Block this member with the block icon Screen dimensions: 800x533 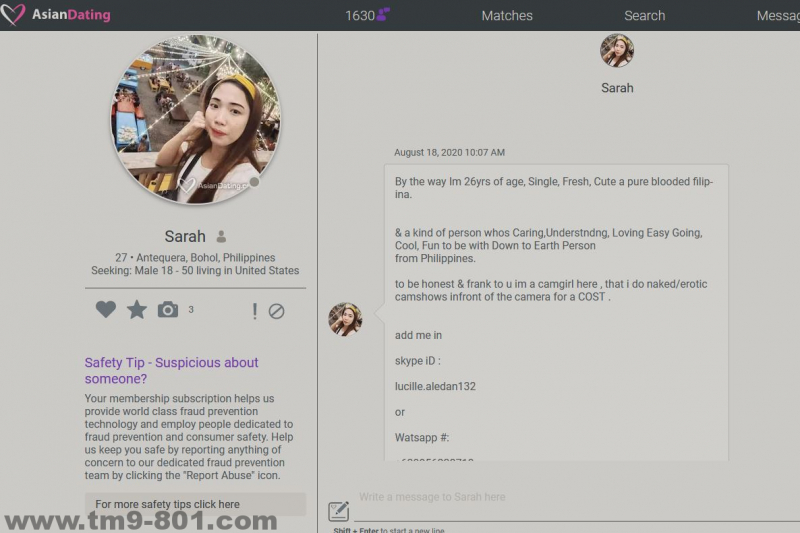click(277, 311)
